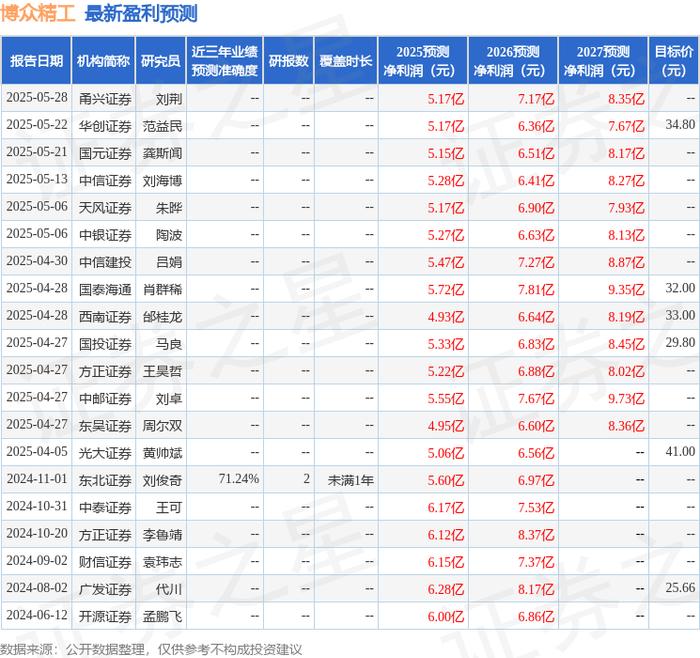Click the 西南证券 institution cell
The height and width of the screenshot is (658, 700).
click(x=105, y=316)
